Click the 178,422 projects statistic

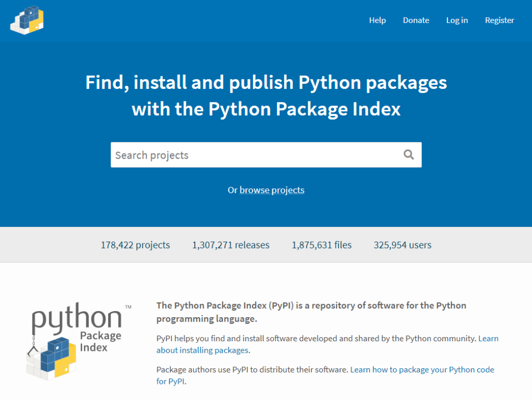coord(135,245)
